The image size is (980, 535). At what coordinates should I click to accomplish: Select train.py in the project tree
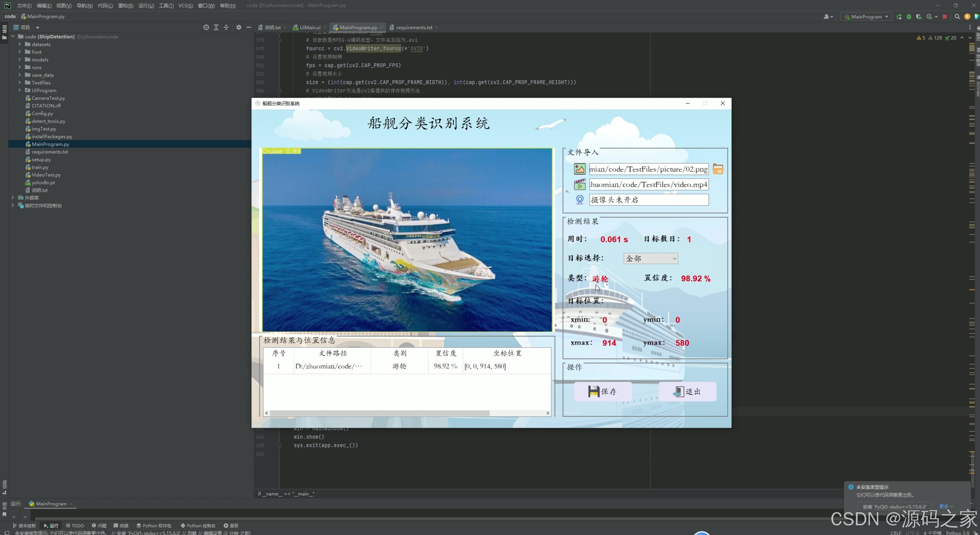click(40, 167)
